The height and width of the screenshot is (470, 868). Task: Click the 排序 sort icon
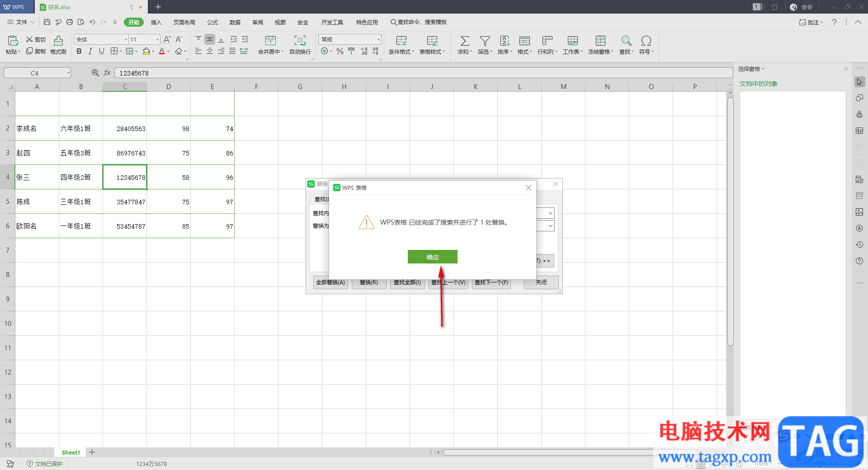pyautogui.click(x=505, y=41)
